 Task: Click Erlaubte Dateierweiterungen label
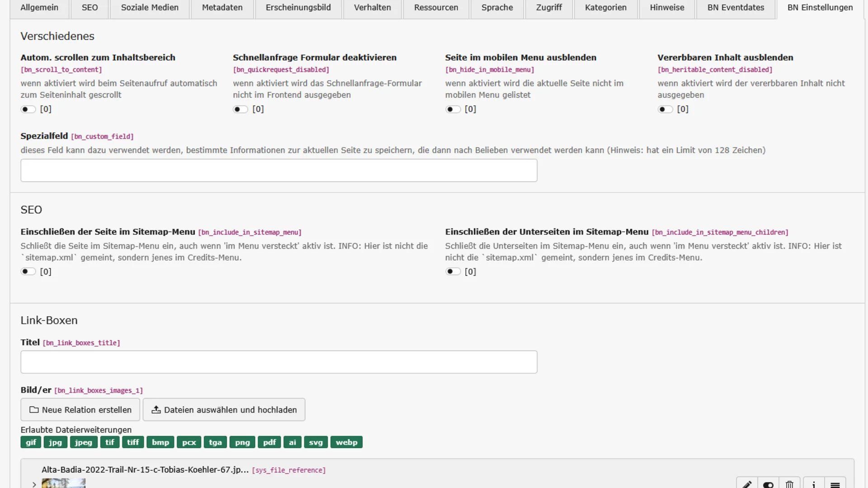[76, 430]
